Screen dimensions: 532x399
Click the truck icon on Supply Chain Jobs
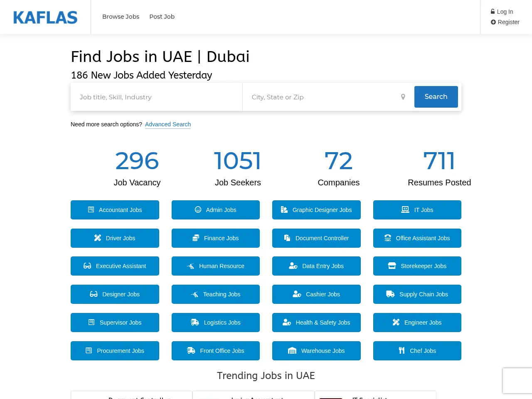(390, 294)
